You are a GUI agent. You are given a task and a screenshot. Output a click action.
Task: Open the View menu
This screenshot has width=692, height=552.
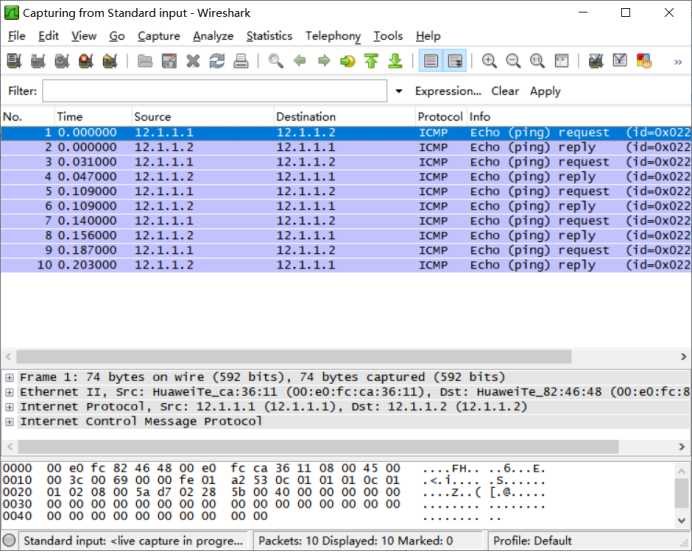point(84,36)
